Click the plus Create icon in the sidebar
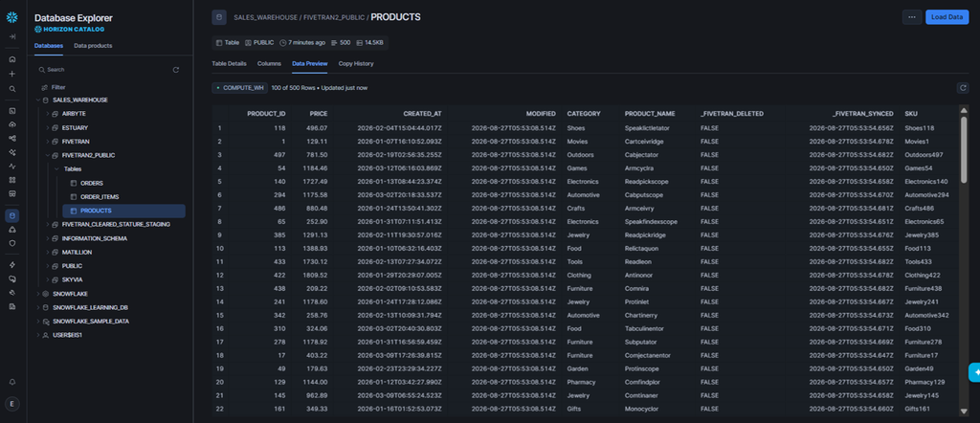980x423 pixels. coord(11,74)
